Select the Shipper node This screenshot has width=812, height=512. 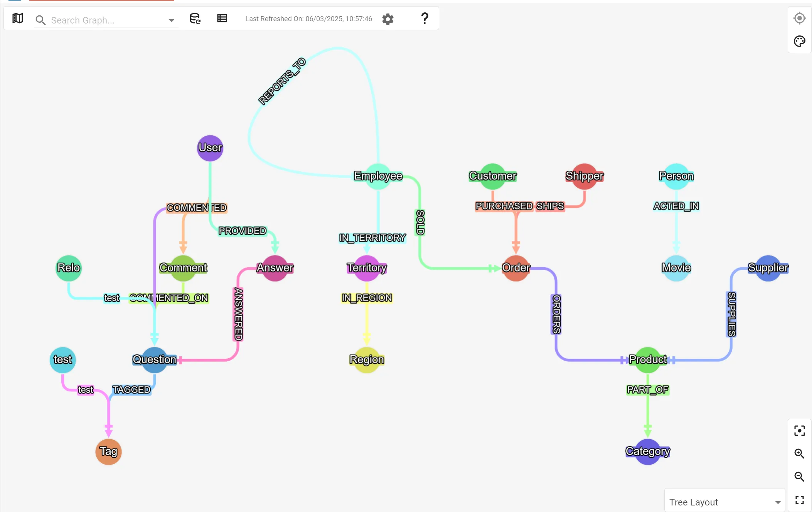click(585, 176)
